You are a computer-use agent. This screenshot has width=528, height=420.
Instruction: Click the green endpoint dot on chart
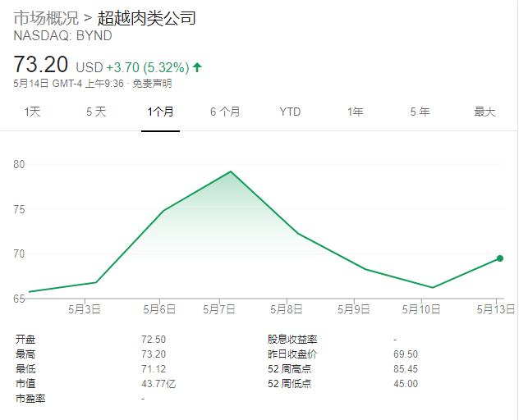[500, 258]
